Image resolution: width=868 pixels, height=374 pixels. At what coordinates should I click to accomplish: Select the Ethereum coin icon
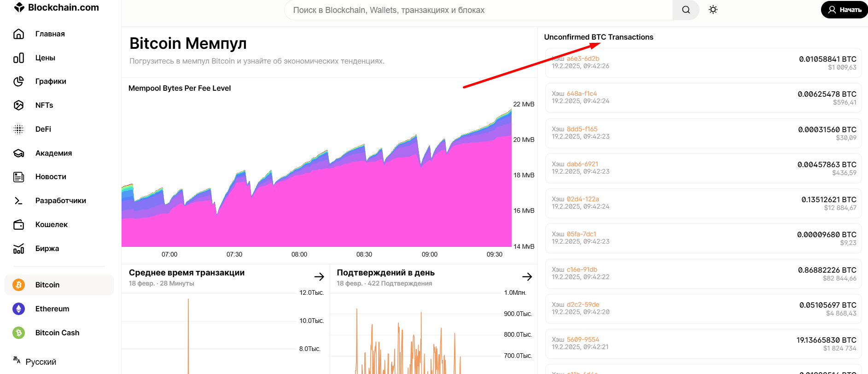(19, 309)
